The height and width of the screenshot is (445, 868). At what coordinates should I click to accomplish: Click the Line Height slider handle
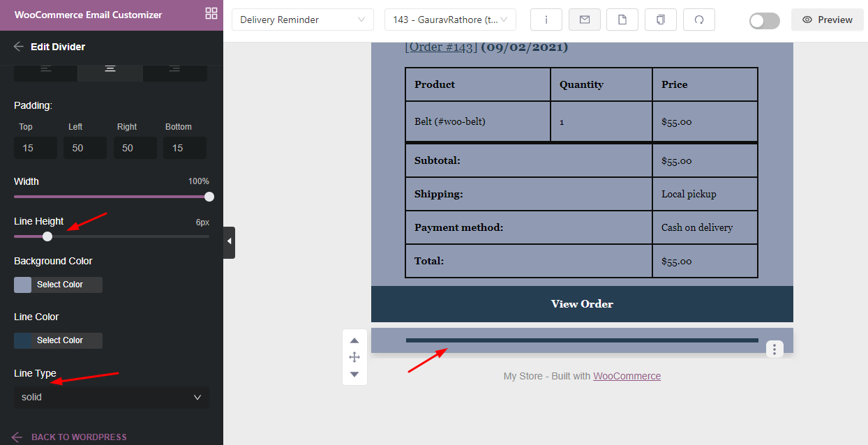point(47,236)
